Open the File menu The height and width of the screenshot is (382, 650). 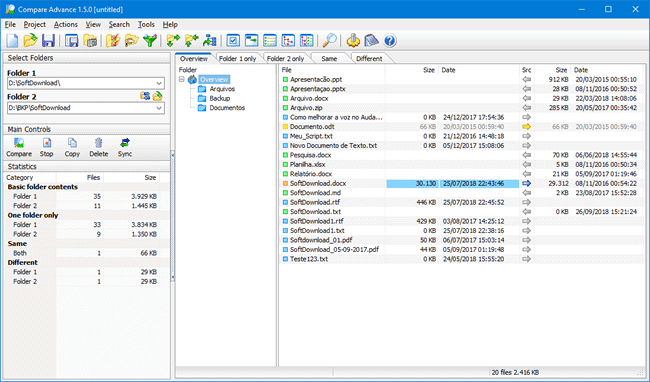tap(10, 24)
